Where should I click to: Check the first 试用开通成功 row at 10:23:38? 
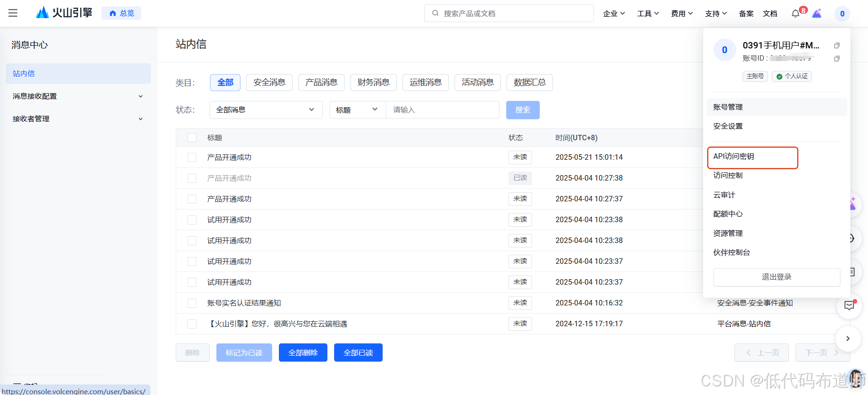192,220
